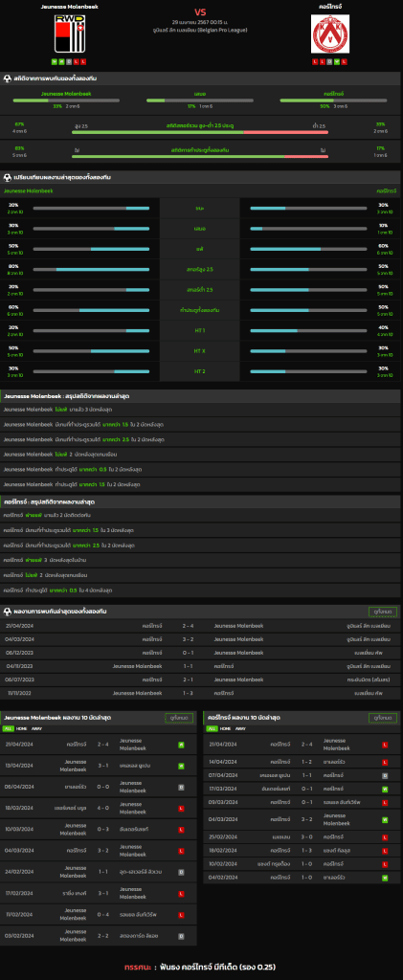403x980 pixels.
Task: Select the ALL tab in Kortrijk's last 10 panel
Action: (x=213, y=728)
